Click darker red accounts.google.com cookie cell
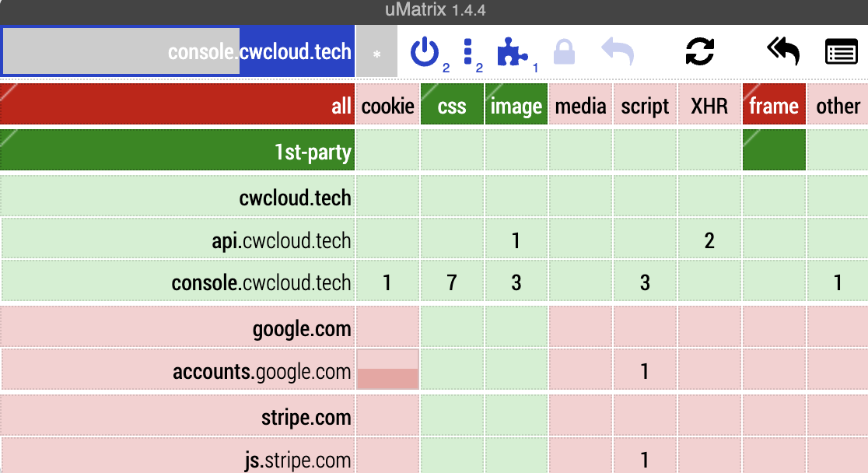 tap(387, 379)
